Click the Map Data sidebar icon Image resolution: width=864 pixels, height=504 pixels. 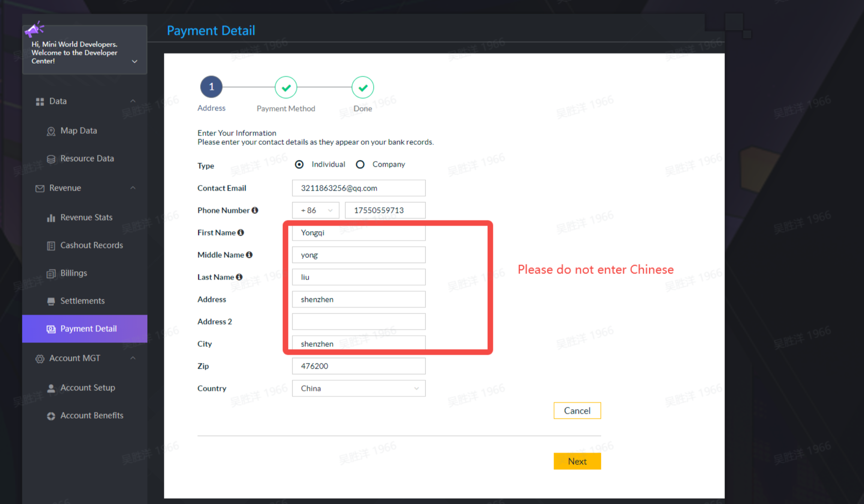(x=51, y=131)
